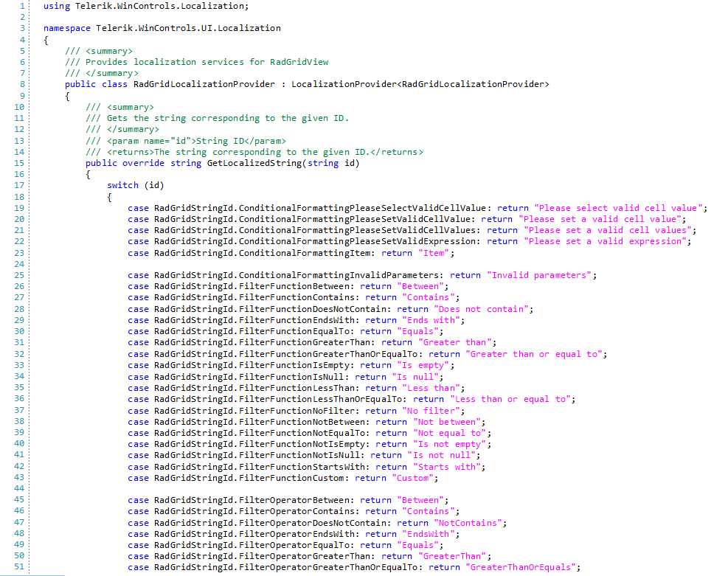Click string "No filter"
This screenshot has height=576, width=728.
pyautogui.click(x=431, y=411)
